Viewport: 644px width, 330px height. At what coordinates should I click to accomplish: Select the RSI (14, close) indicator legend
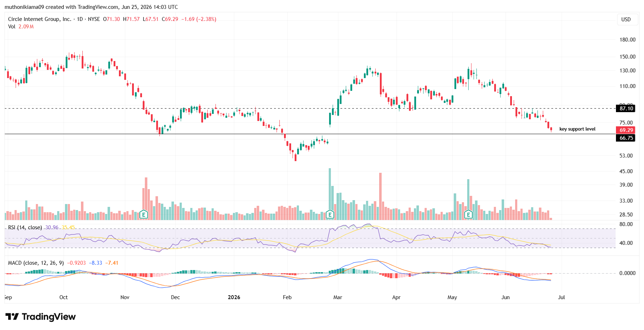pos(25,227)
